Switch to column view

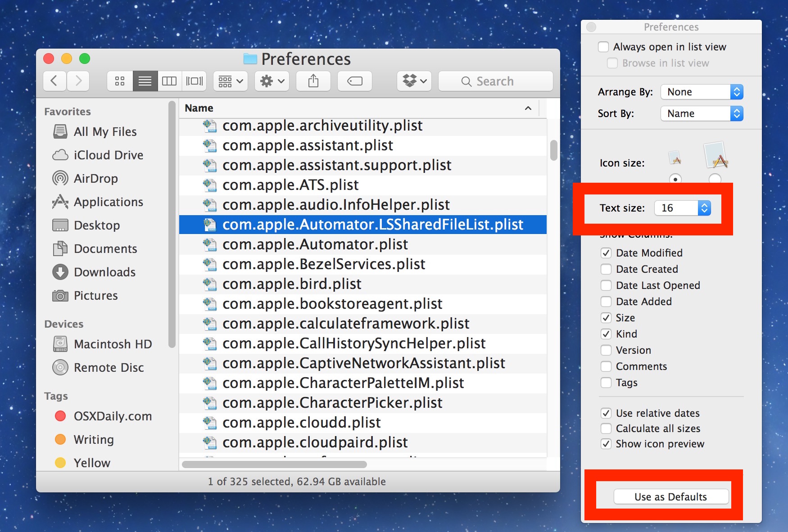pos(170,81)
